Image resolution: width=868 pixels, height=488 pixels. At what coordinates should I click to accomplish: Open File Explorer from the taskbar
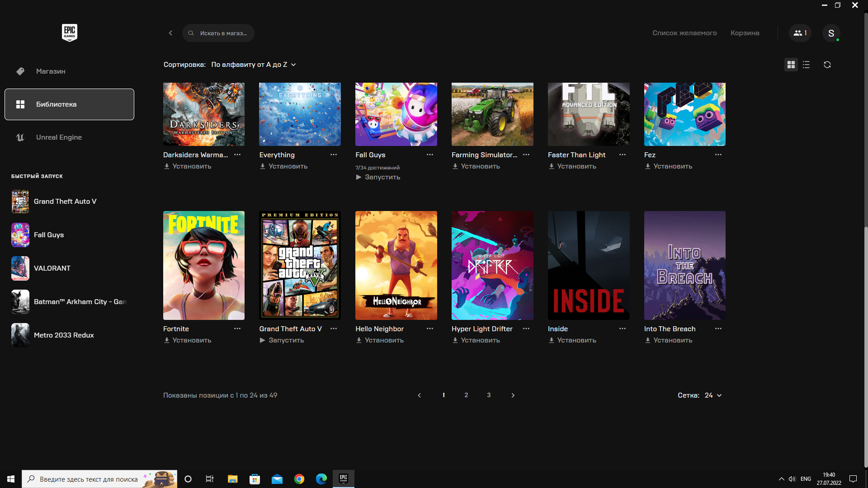click(x=232, y=479)
